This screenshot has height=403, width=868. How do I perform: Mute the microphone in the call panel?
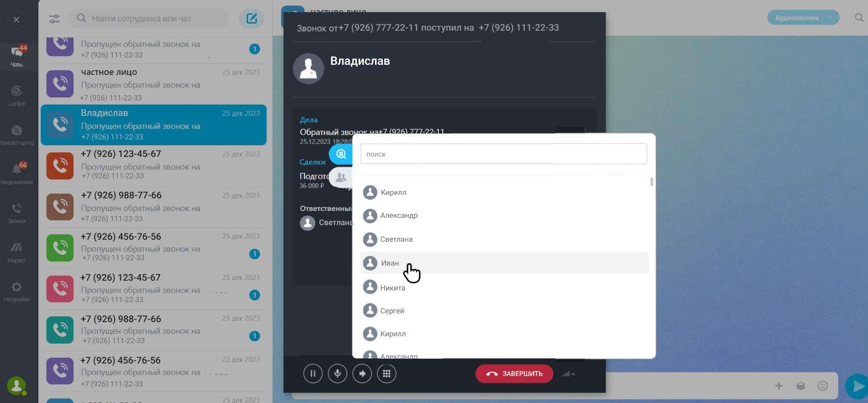[338, 374]
